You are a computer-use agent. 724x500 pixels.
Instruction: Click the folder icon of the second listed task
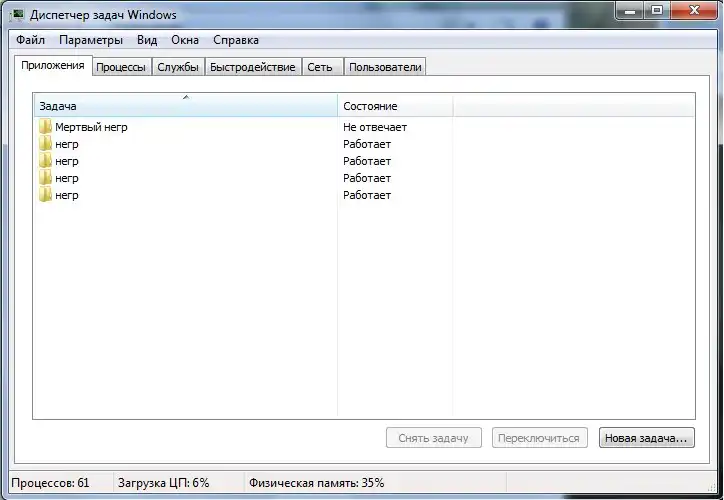(x=45, y=144)
